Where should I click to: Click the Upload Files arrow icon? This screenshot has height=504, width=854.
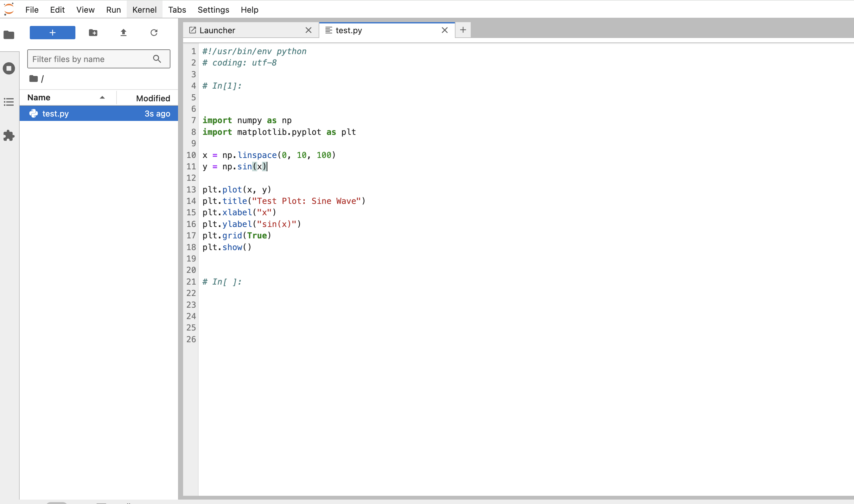[123, 33]
